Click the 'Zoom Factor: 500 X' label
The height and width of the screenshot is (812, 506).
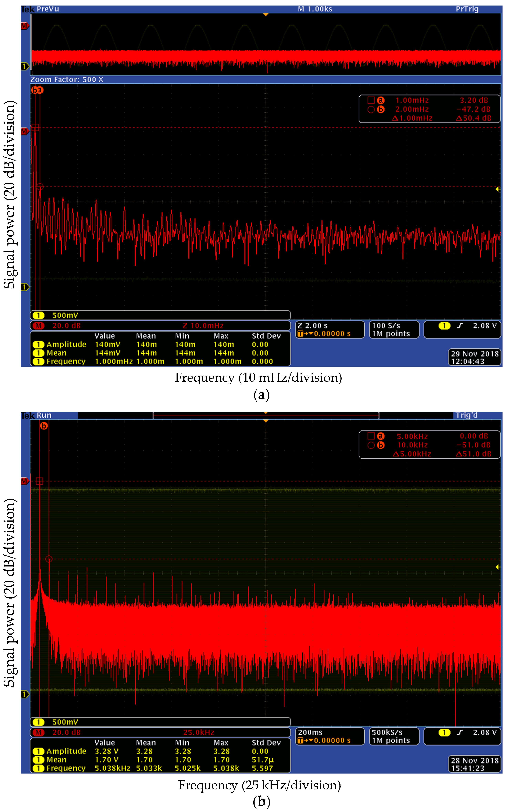point(67,80)
